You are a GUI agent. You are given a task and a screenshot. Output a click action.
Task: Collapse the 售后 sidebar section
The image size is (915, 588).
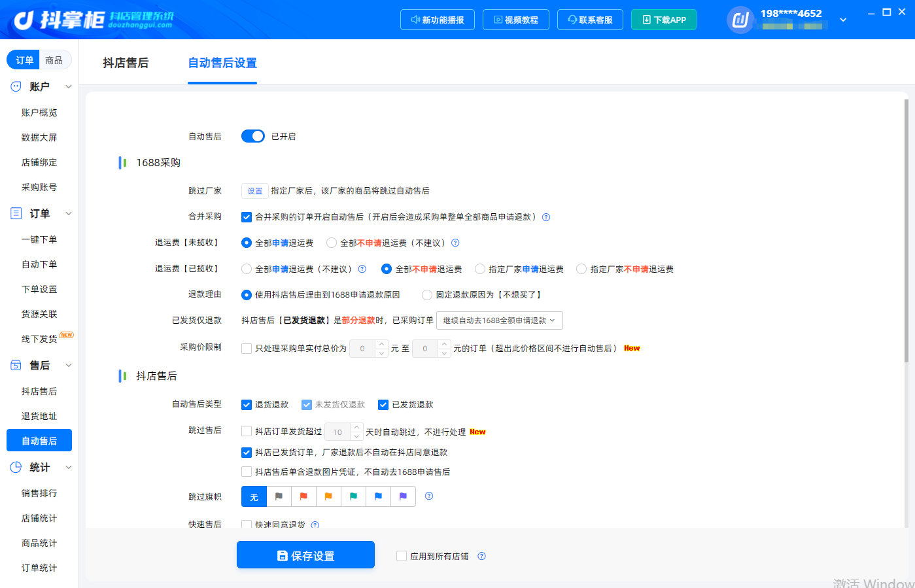pyautogui.click(x=69, y=365)
